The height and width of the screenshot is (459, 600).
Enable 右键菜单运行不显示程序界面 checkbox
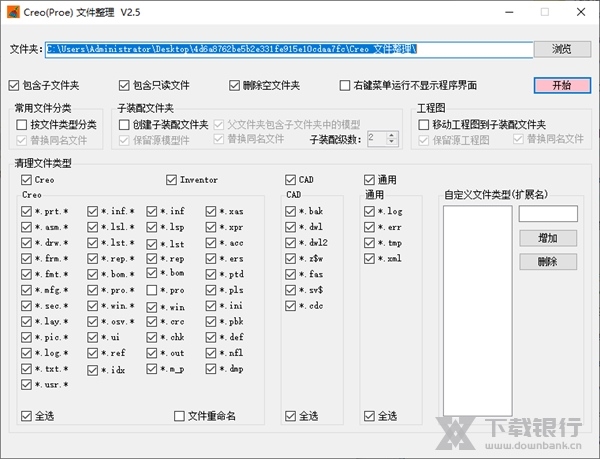click(x=345, y=85)
